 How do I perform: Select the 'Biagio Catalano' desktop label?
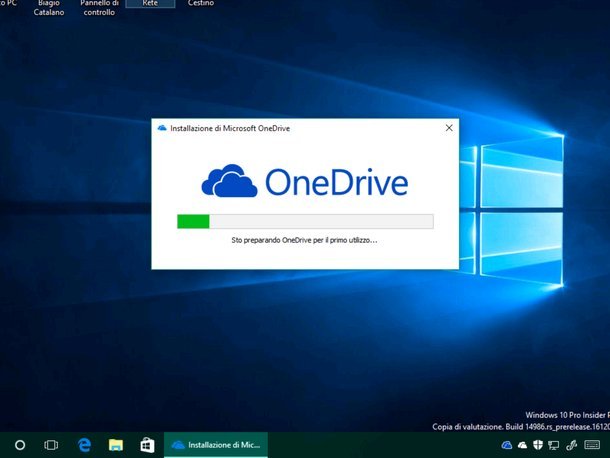click(x=49, y=8)
